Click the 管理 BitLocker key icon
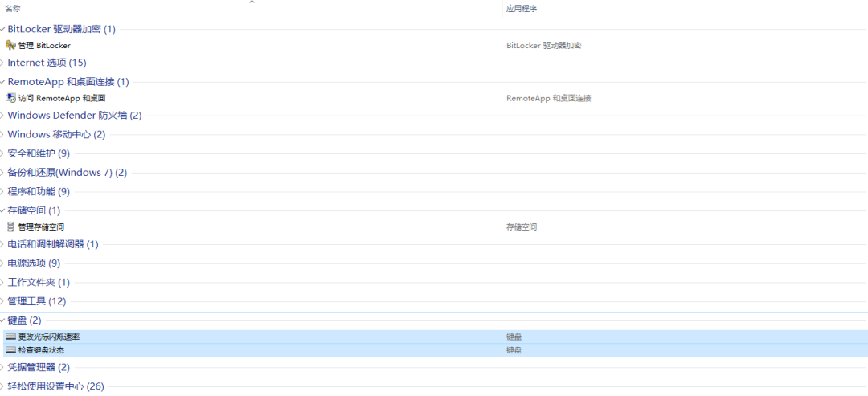Viewport: 868px width, 396px height. click(10, 45)
